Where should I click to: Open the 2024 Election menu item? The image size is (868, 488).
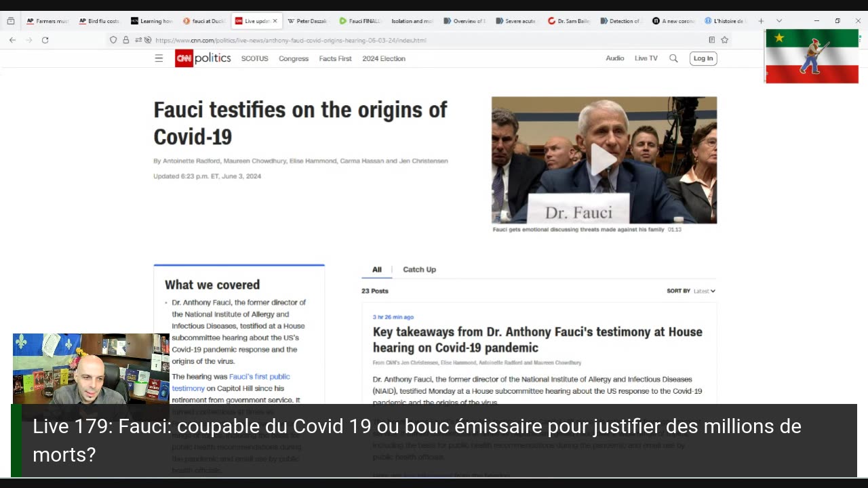(384, 58)
